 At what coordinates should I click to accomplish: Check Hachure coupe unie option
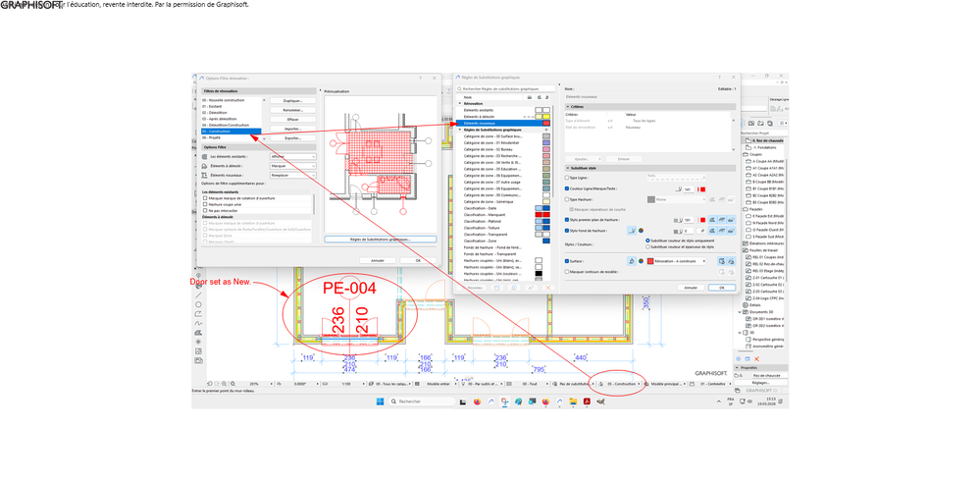point(205,204)
